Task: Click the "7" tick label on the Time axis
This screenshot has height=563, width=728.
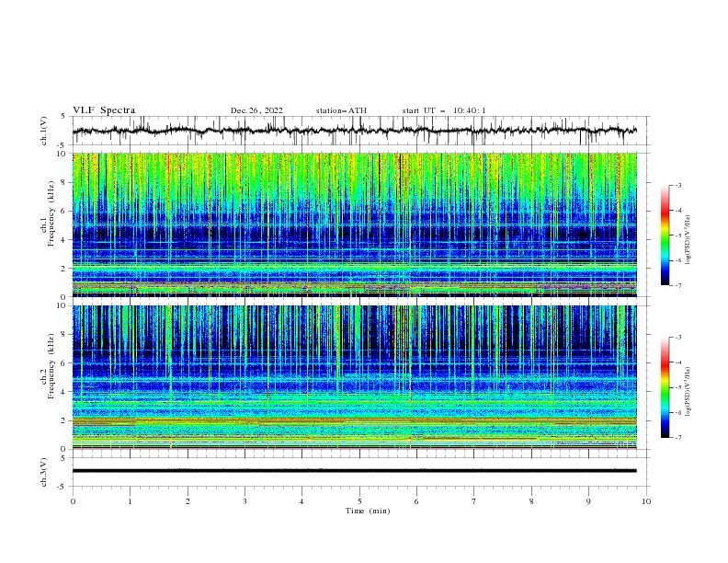Action: [x=474, y=501]
